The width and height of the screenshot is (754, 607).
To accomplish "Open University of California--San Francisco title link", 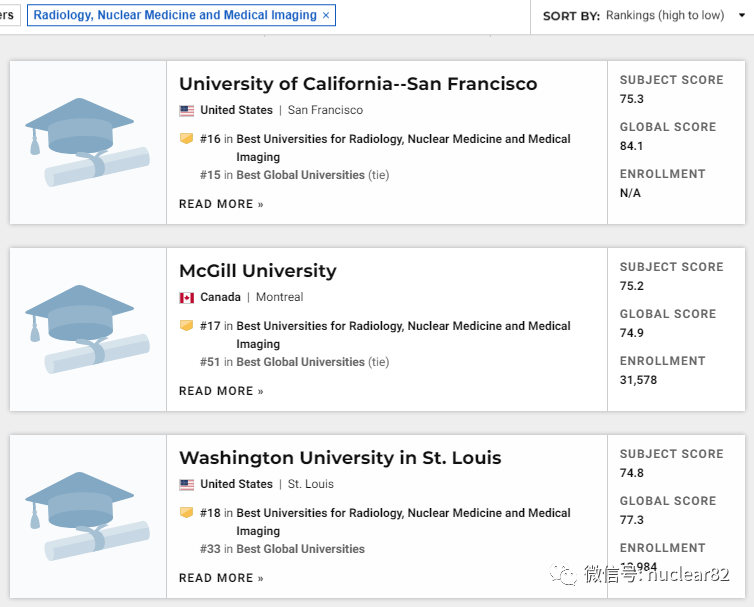I will [x=358, y=84].
